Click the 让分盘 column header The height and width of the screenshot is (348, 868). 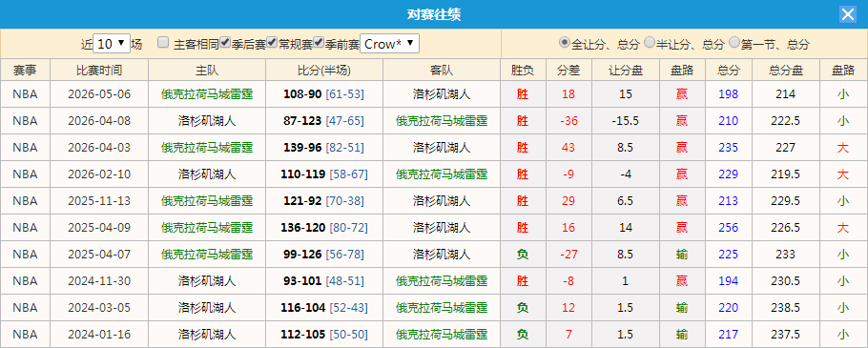pyautogui.click(x=626, y=71)
